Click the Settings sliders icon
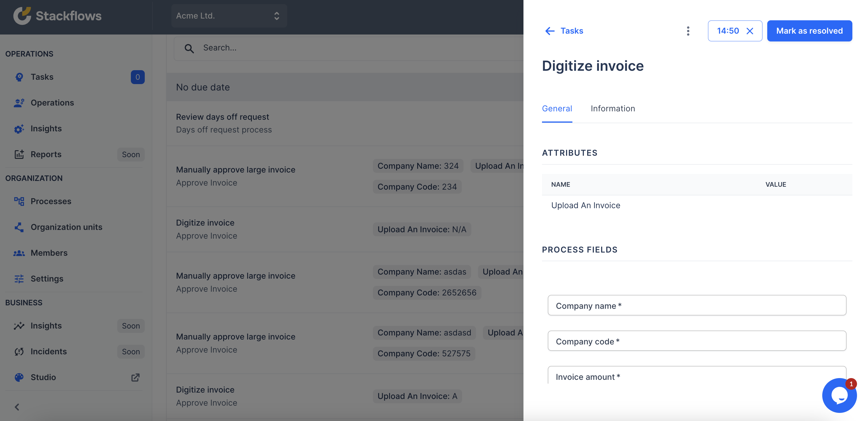 [x=19, y=278]
